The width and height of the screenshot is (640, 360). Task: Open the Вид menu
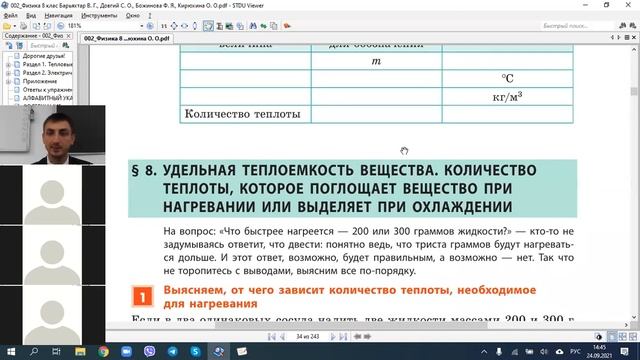[31, 16]
